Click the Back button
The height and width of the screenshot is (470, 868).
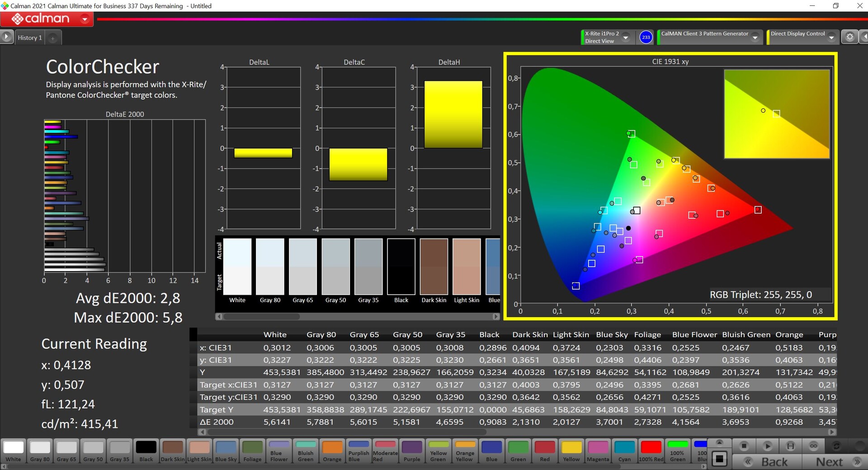pos(767,462)
